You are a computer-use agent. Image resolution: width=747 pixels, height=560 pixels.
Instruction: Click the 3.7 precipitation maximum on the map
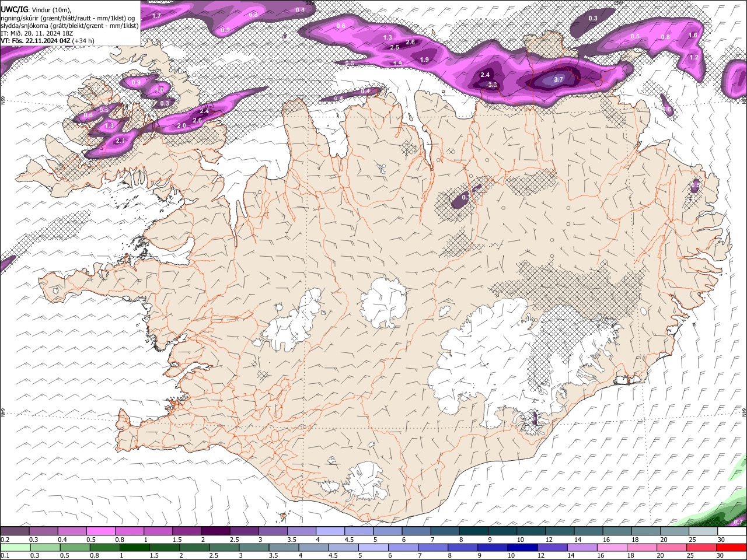pos(558,79)
